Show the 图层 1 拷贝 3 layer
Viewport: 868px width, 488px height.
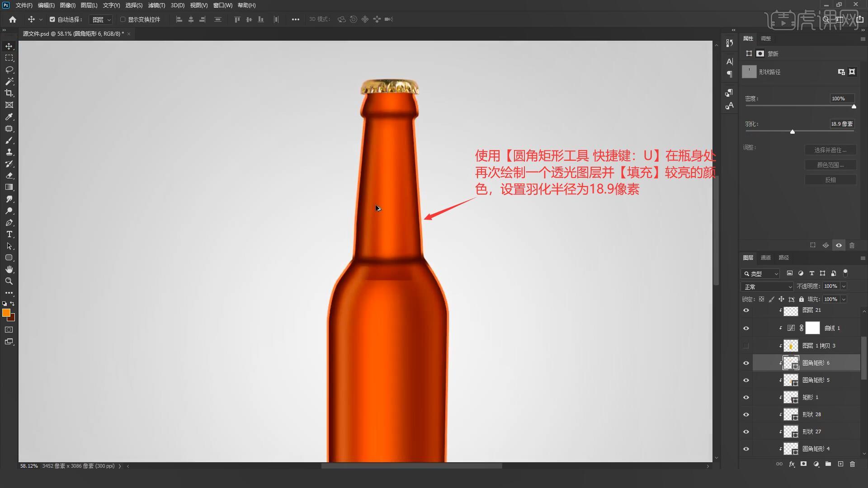[x=746, y=346]
